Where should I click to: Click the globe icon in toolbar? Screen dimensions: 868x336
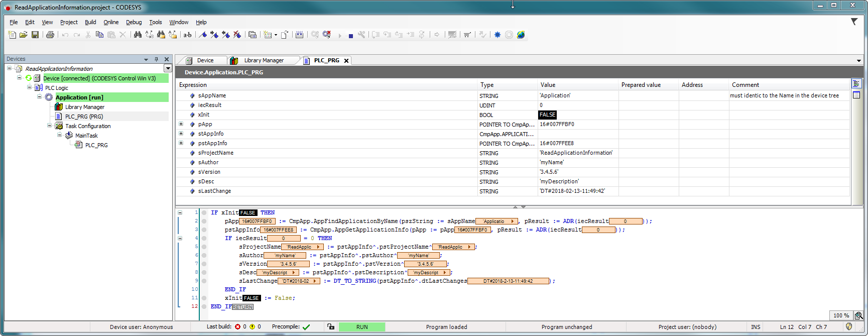pos(521,35)
